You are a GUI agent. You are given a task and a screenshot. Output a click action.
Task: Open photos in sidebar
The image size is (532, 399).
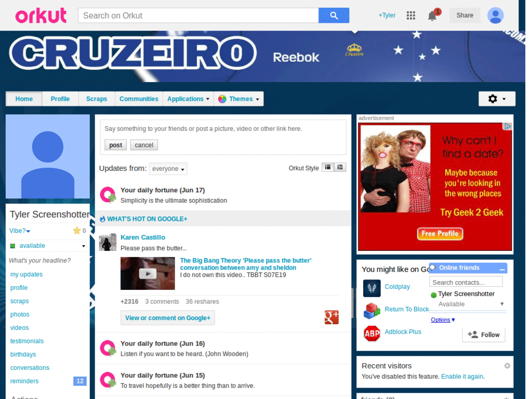pos(20,314)
